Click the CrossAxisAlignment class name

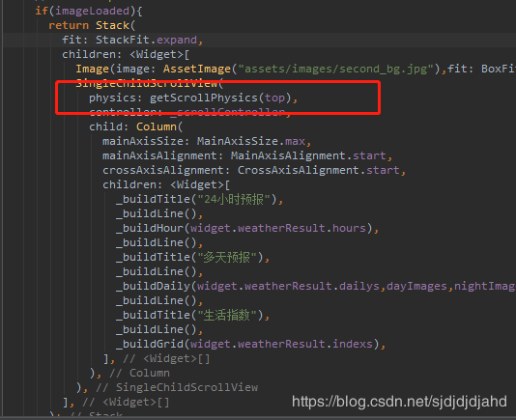click(299, 170)
